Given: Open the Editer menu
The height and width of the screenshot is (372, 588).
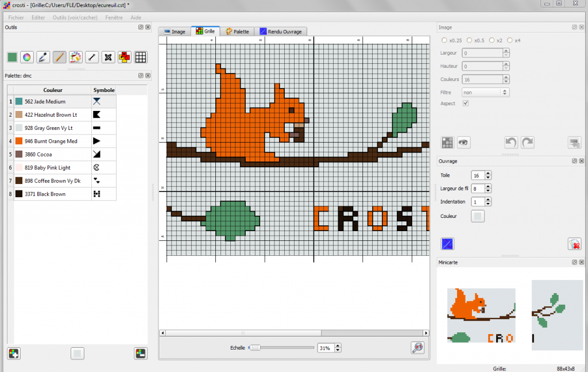Looking at the screenshot, I should click(x=38, y=17).
